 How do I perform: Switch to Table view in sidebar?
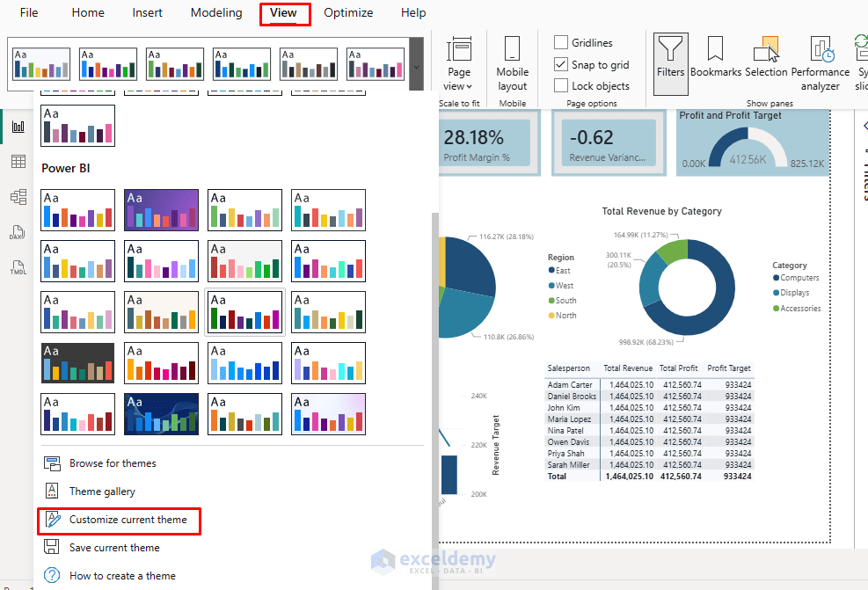(18, 162)
